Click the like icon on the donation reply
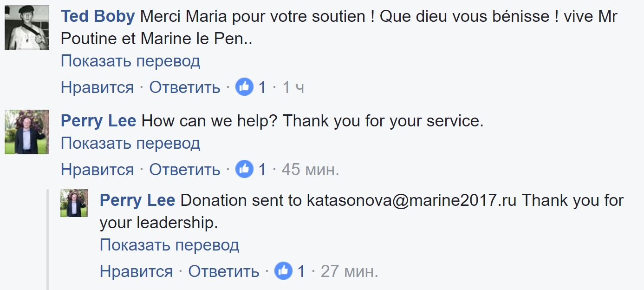 point(283,271)
